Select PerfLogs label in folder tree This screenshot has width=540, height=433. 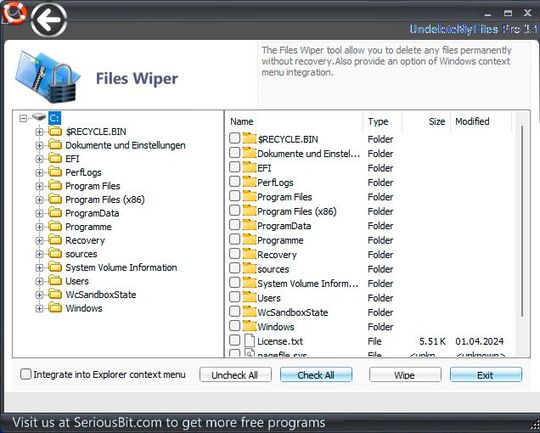point(83,172)
